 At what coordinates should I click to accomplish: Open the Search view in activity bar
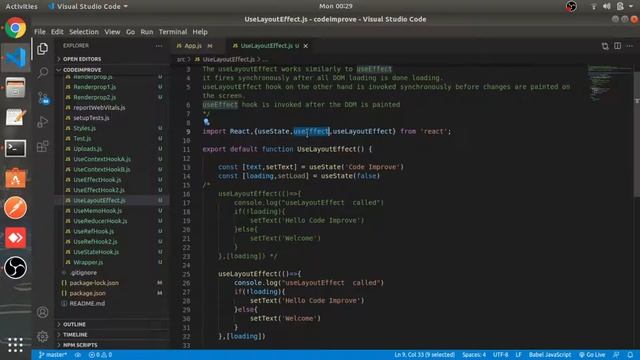[x=42, y=73]
